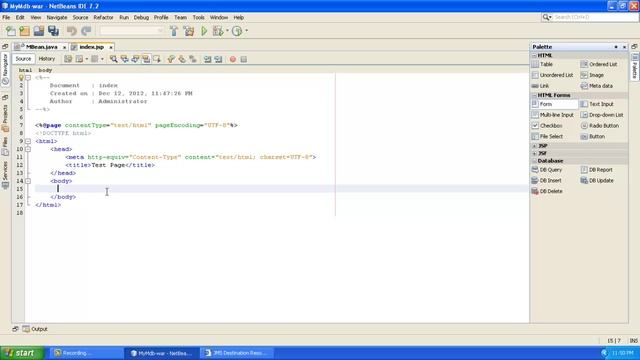Open the File menu
Viewport: 640px width, 360px height.
(x=6, y=18)
